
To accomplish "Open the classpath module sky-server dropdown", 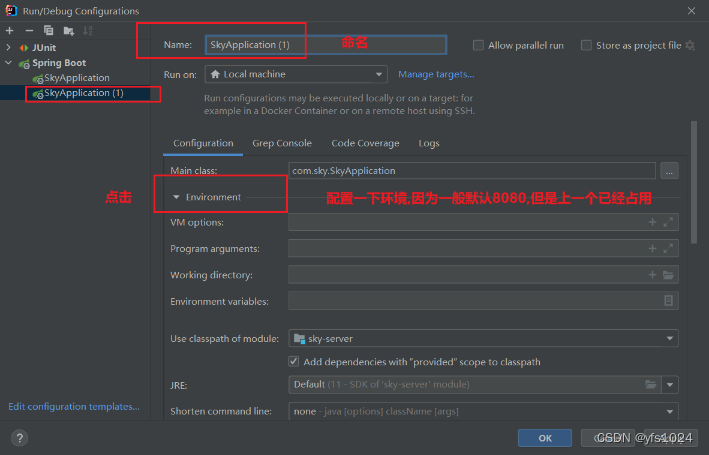I will pyautogui.click(x=483, y=338).
